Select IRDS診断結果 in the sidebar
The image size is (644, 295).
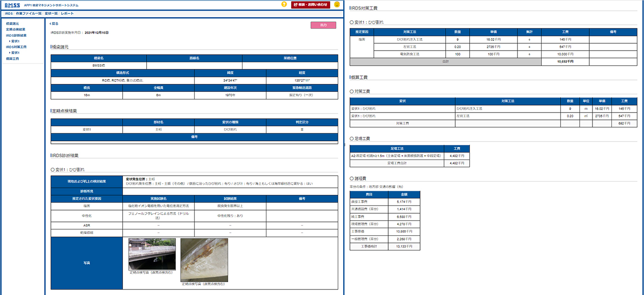[x=16, y=35]
